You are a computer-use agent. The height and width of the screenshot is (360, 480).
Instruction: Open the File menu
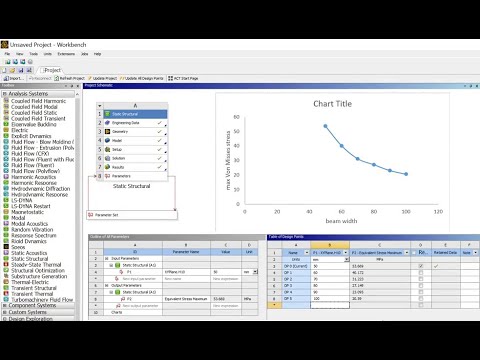pos(7,54)
